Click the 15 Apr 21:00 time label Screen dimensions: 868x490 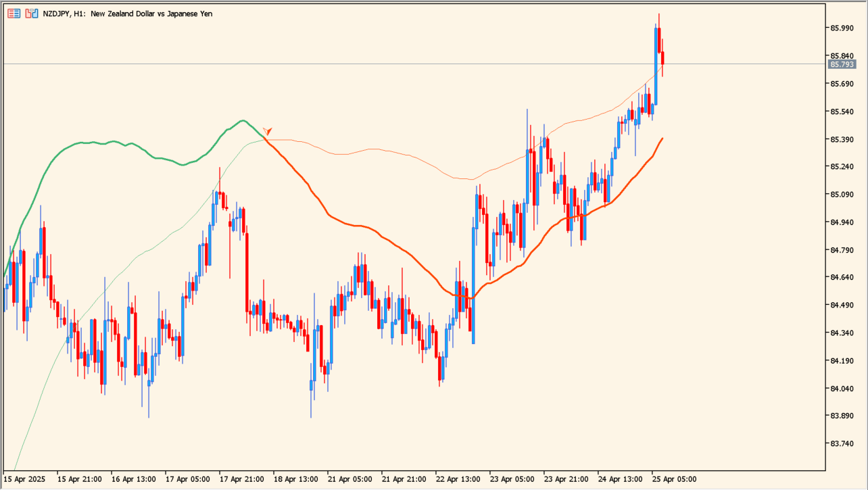[80, 479]
